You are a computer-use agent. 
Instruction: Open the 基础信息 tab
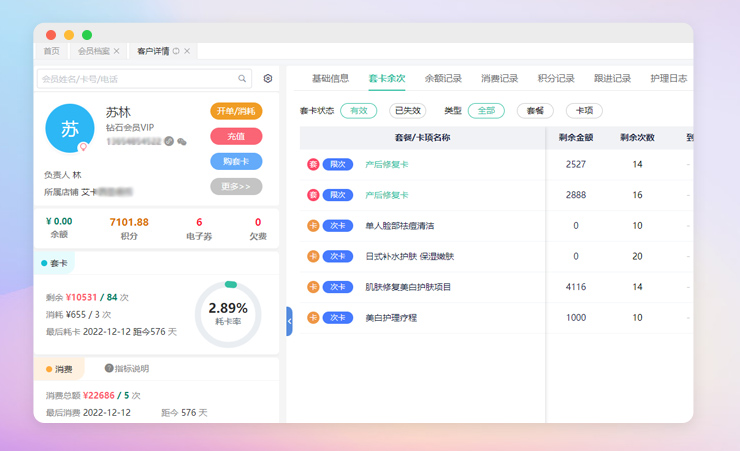pos(330,78)
